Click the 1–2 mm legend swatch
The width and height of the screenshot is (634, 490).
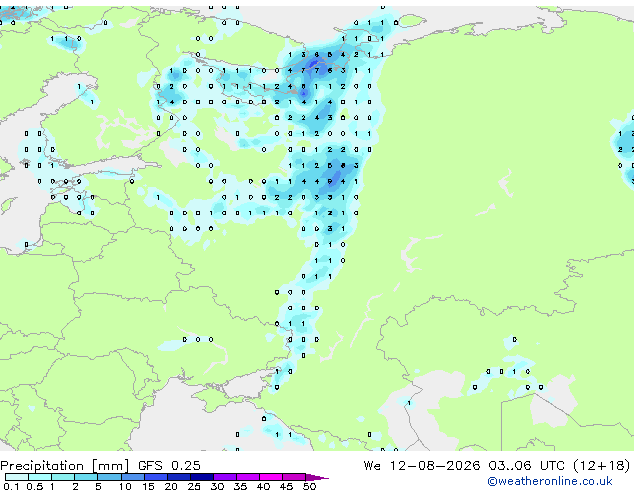pos(63,477)
